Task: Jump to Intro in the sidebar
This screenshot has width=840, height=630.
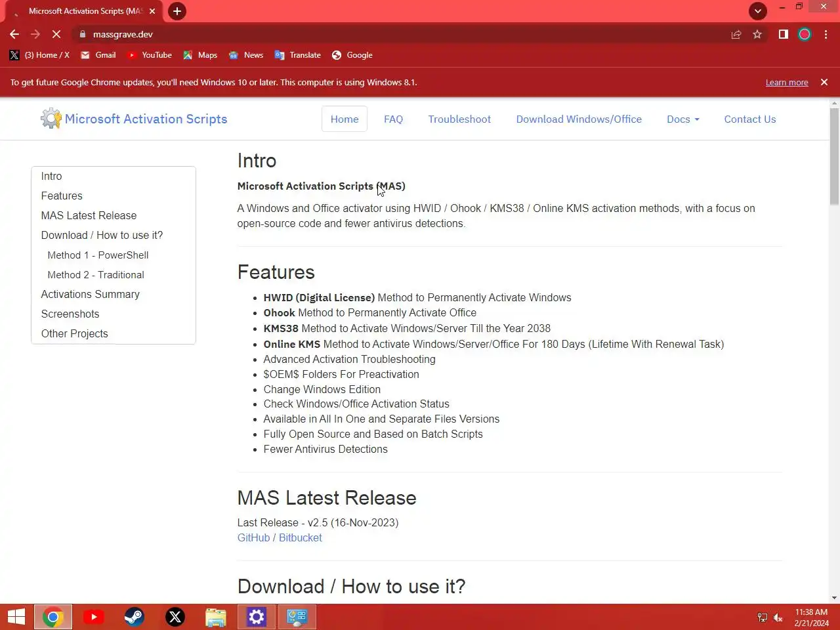Action: coord(51,176)
